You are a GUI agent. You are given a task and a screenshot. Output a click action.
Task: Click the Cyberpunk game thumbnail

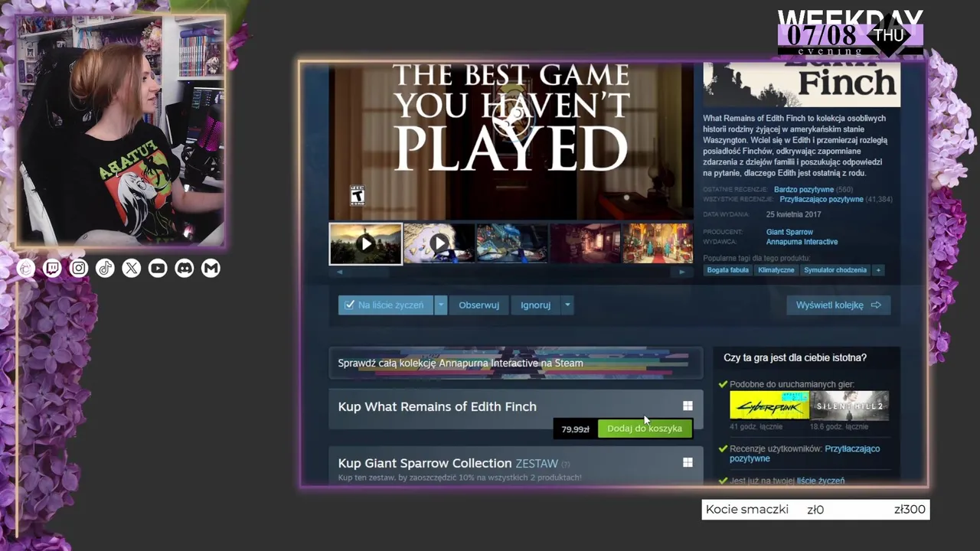click(769, 406)
